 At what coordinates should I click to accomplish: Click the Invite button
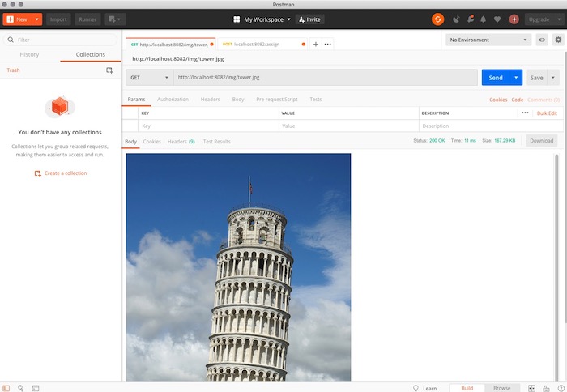click(x=310, y=19)
